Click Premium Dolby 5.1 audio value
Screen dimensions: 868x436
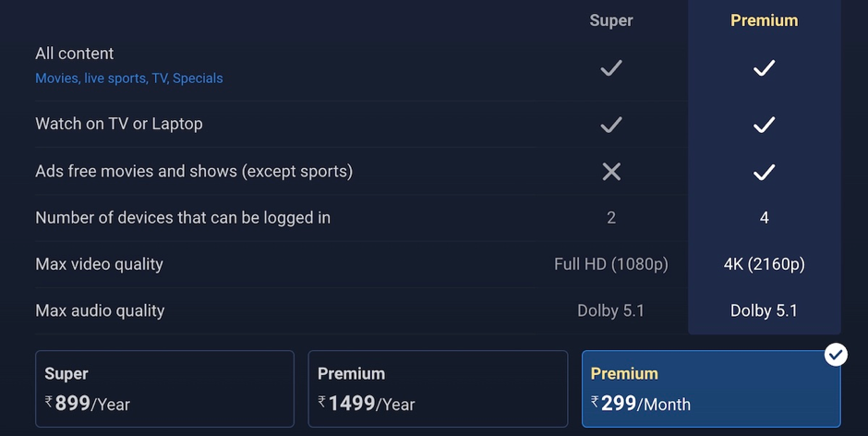(764, 310)
